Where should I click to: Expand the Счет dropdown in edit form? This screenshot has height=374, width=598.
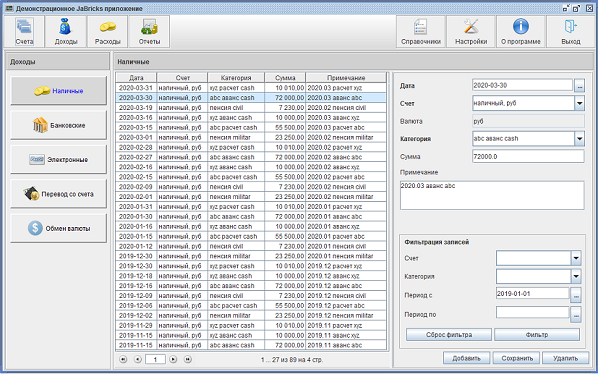[579, 103]
